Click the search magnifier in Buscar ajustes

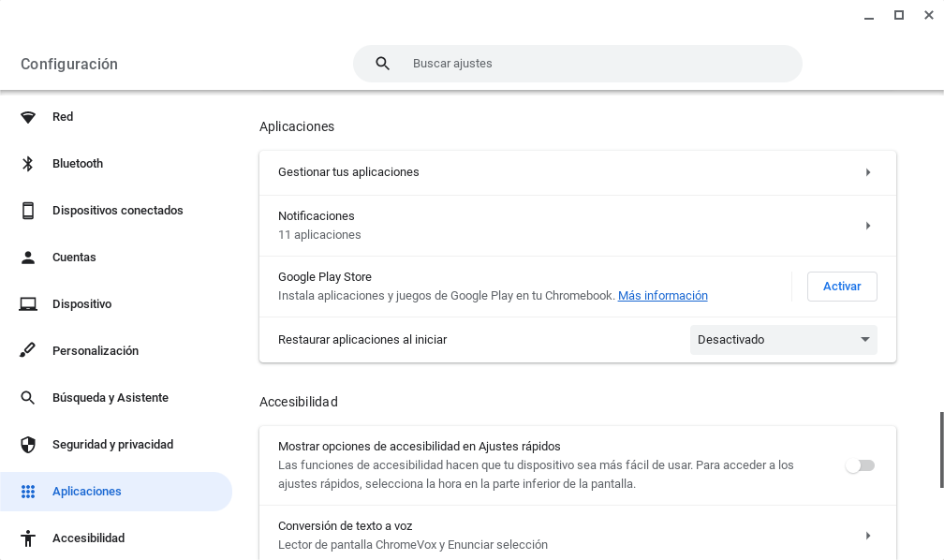382,63
